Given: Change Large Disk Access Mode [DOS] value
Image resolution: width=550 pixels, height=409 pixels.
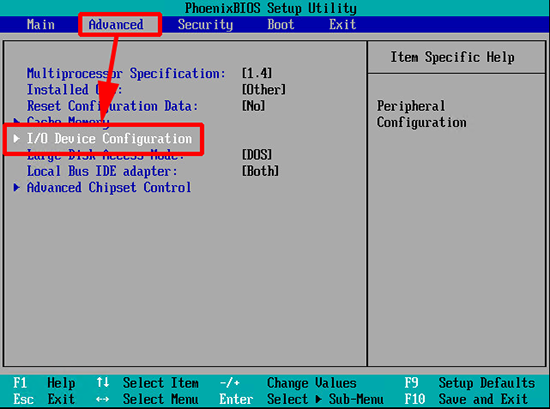Looking at the screenshot, I should point(257,155).
